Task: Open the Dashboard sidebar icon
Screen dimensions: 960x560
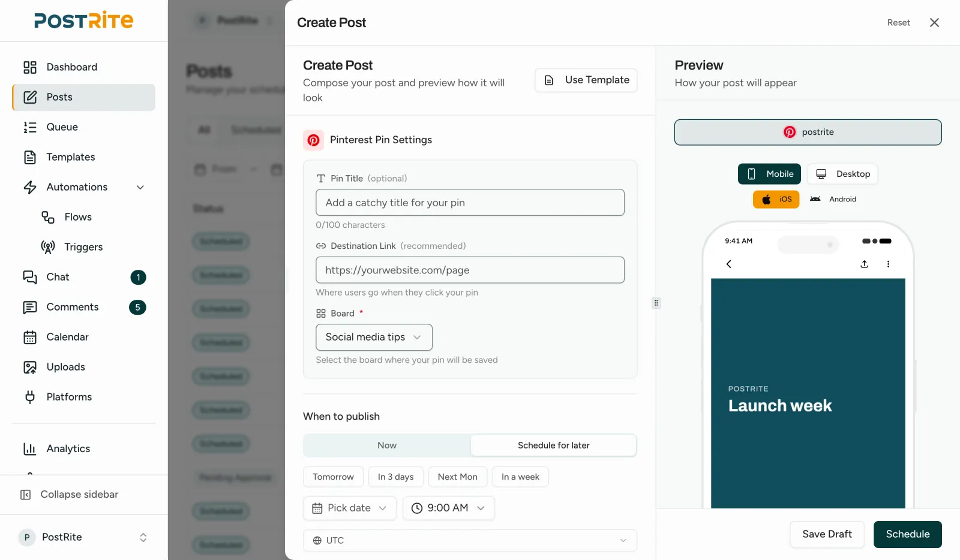Action: (30, 67)
